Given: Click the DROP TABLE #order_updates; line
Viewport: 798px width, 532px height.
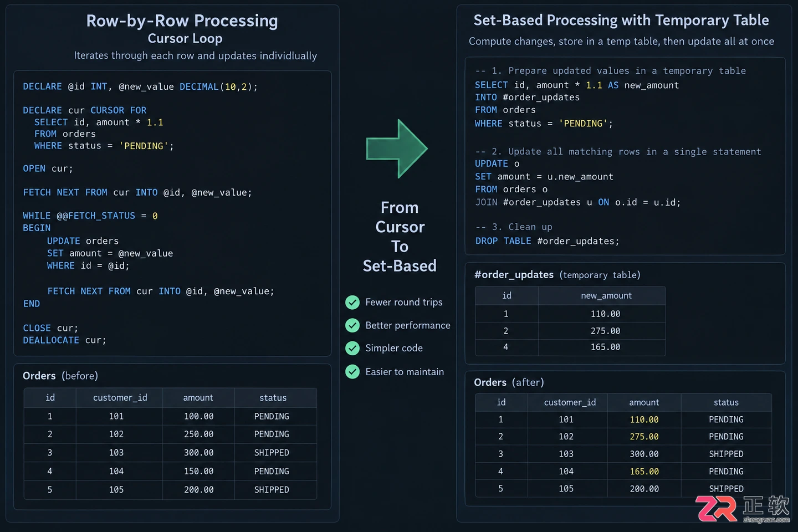Looking at the screenshot, I should [547, 241].
